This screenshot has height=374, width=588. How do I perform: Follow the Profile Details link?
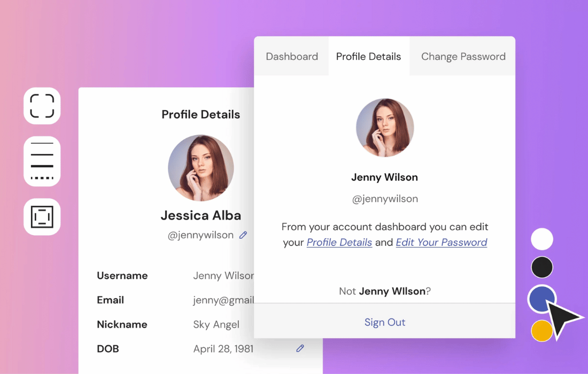click(339, 243)
